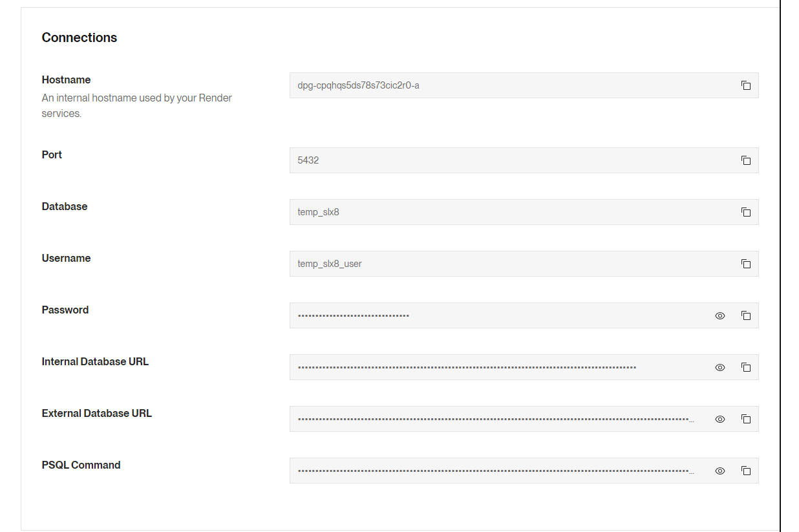Click the masked PSQL Command field

click(491, 471)
